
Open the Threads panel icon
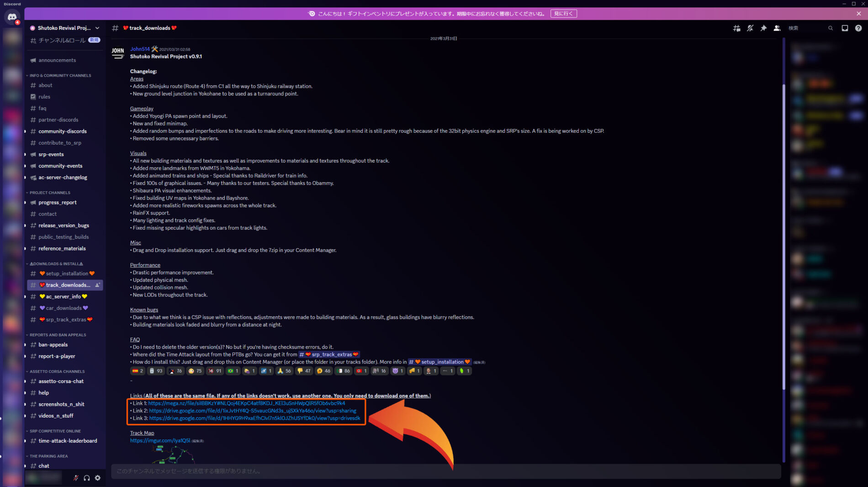click(736, 28)
